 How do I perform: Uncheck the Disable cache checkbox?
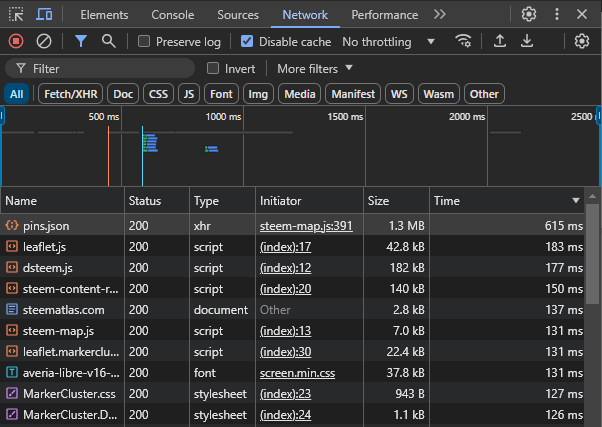coord(247,42)
